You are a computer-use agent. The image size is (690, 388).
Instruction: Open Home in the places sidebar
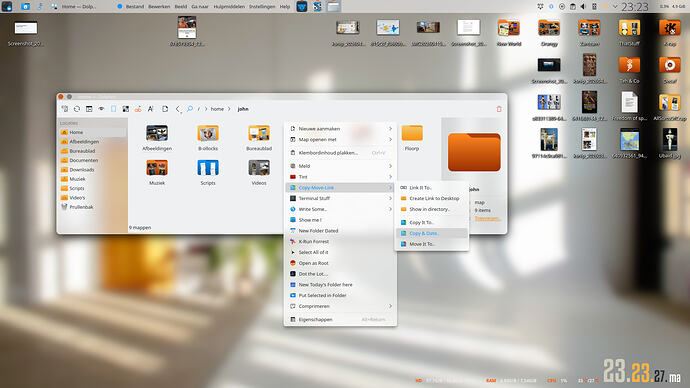tap(92, 132)
